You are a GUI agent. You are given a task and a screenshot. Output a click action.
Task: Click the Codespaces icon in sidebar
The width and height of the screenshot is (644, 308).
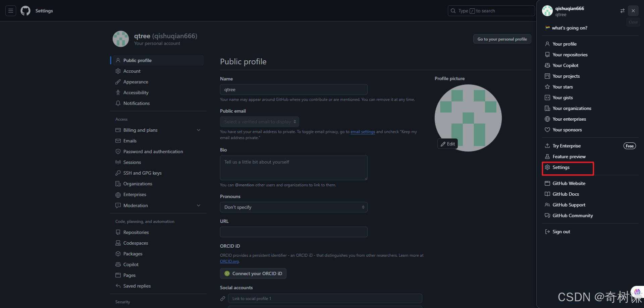click(118, 243)
